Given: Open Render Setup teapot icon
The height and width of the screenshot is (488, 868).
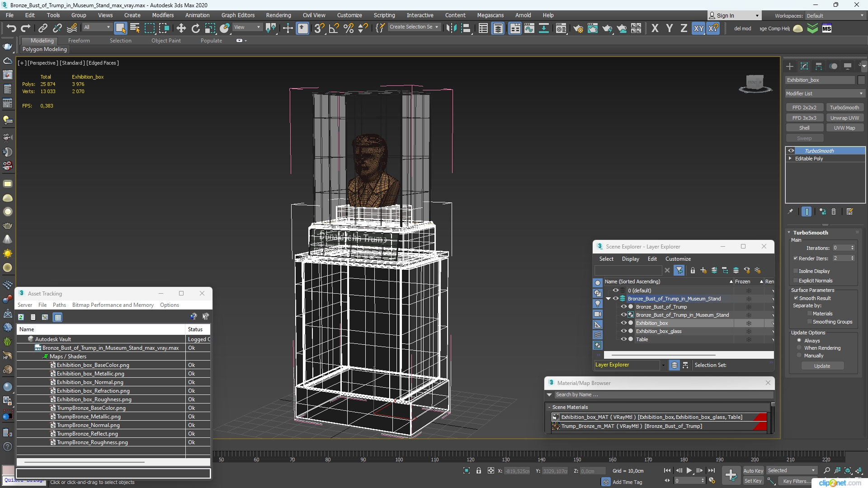Looking at the screenshot, I should pos(578,28).
